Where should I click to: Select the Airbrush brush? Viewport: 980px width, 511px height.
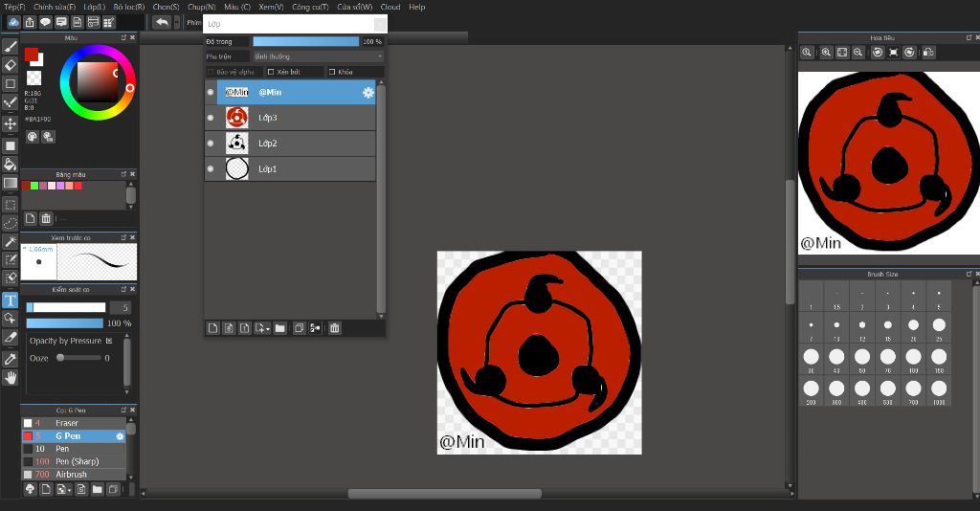coord(74,474)
